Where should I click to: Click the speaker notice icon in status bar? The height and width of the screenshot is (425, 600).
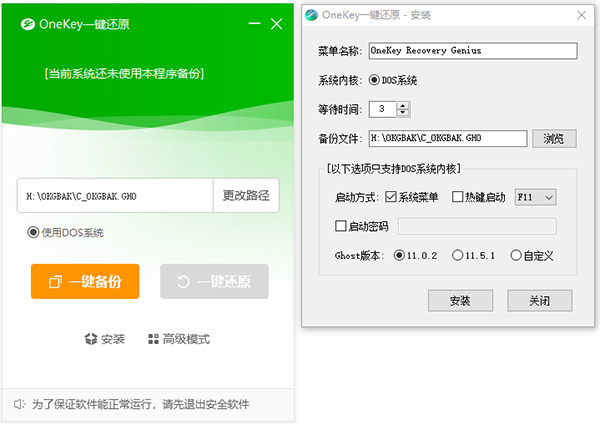pos(19,404)
